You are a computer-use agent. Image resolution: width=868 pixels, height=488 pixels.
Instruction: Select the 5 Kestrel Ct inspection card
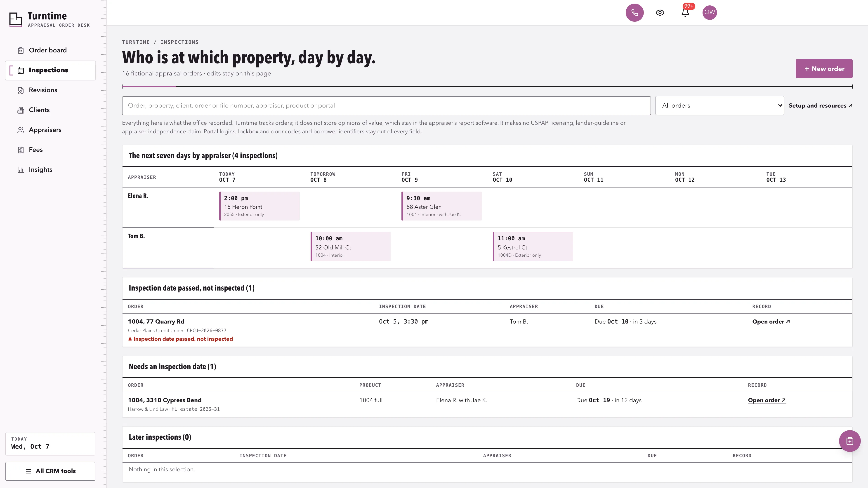(x=533, y=246)
